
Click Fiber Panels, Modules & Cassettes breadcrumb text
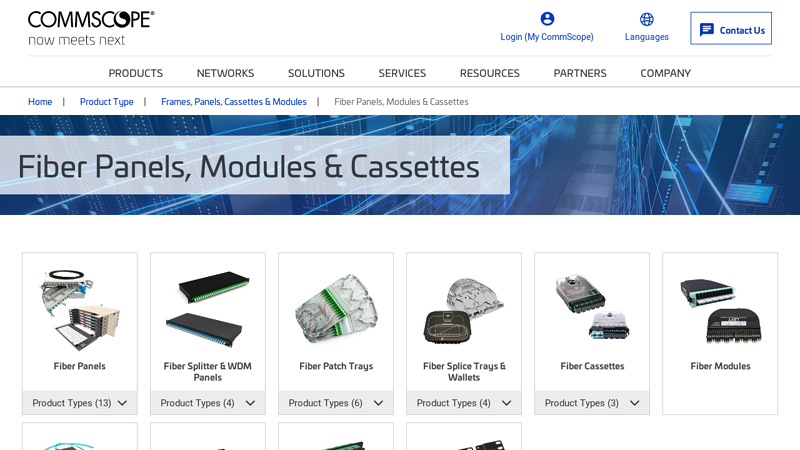pyautogui.click(x=401, y=102)
